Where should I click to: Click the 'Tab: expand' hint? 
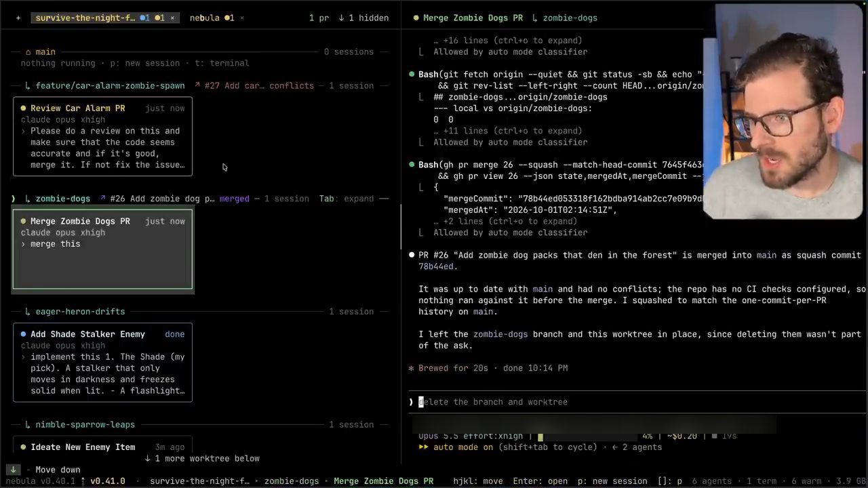[x=347, y=199]
